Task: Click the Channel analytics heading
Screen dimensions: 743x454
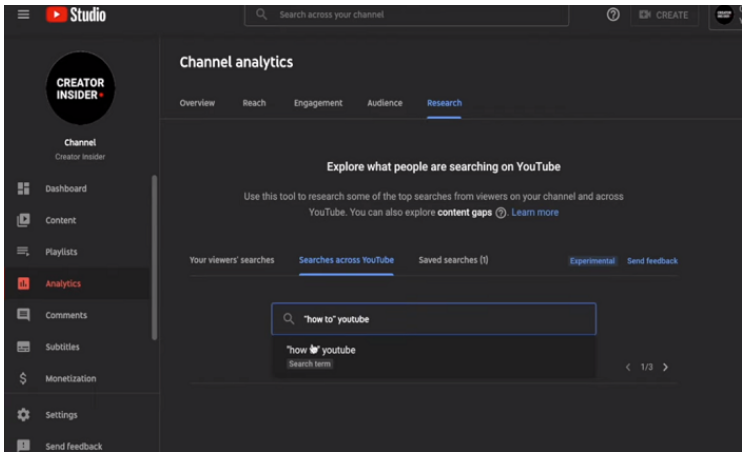Action: point(236,62)
